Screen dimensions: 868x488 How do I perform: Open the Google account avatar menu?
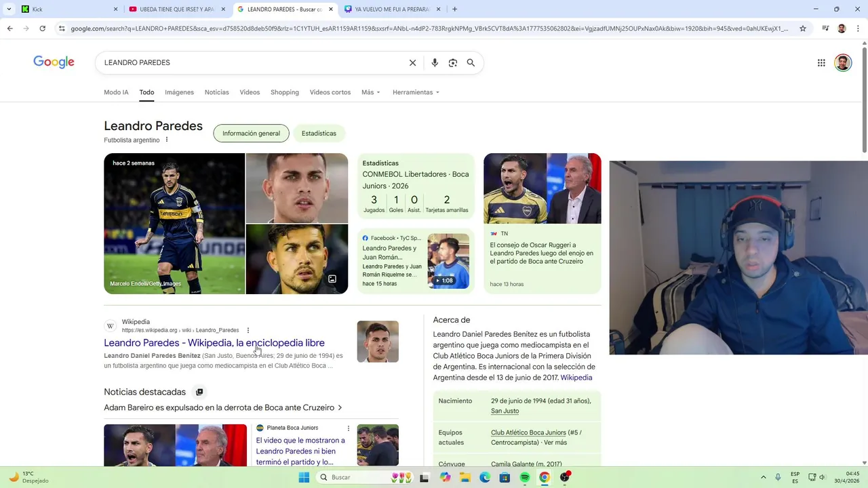843,62
